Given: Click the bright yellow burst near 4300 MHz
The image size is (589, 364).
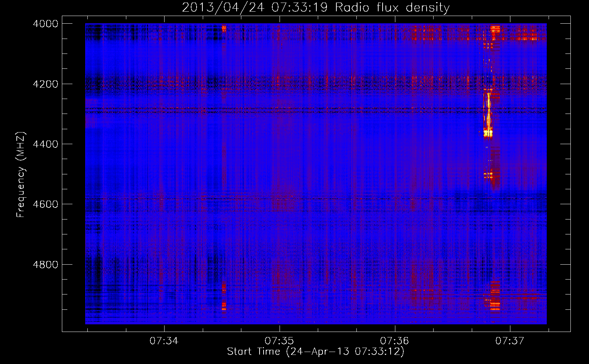Looking at the screenshot, I should pos(488,115).
